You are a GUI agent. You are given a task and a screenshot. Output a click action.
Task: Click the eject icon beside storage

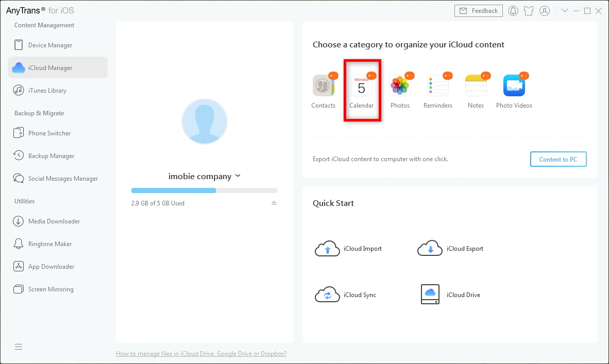tap(274, 202)
